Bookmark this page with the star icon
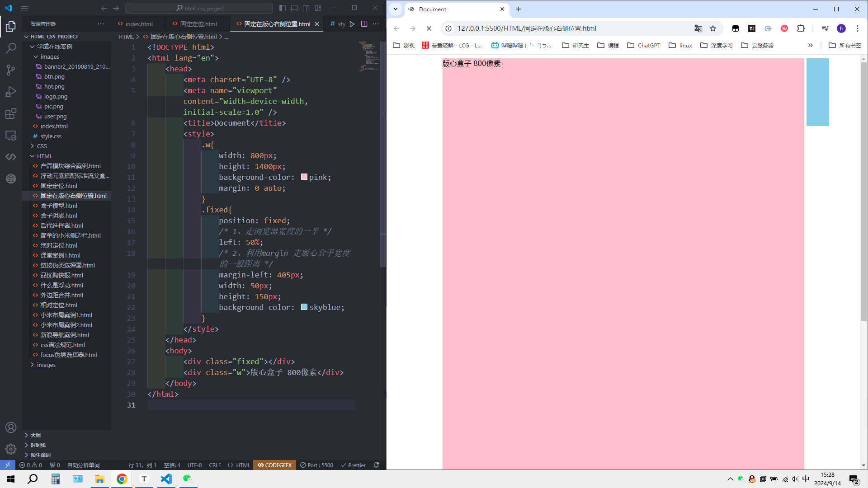 (x=713, y=28)
